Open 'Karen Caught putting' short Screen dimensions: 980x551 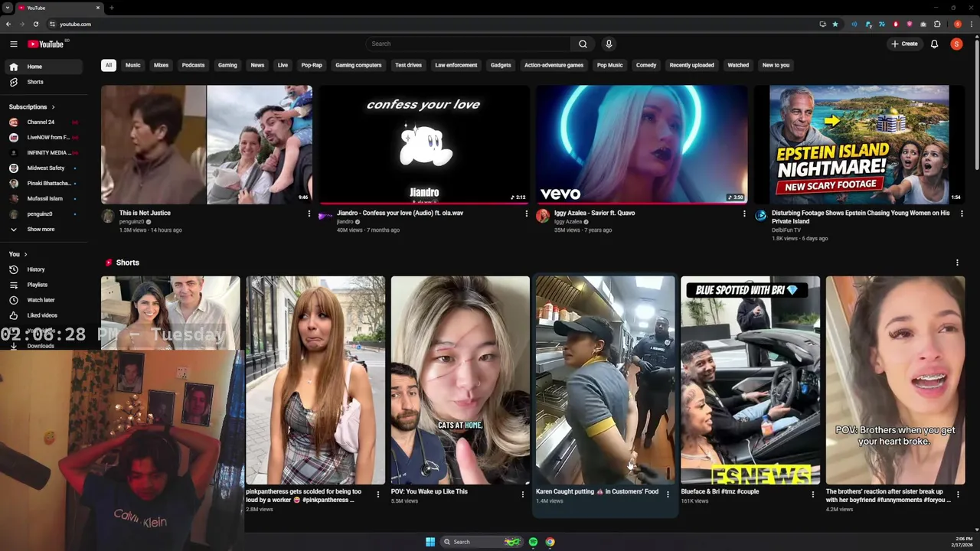(x=605, y=380)
